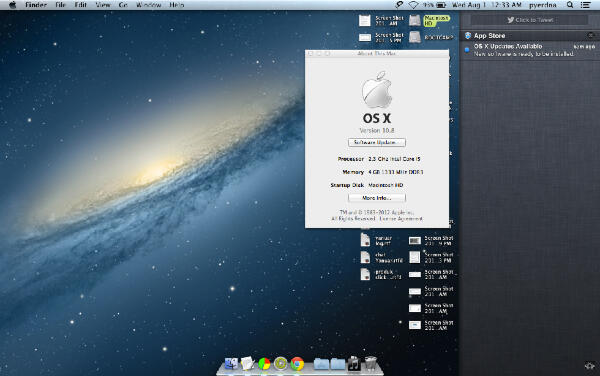Open the Help menu
Image resolution: width=600 pixels, height=376 pixels.
coord(176,5)
